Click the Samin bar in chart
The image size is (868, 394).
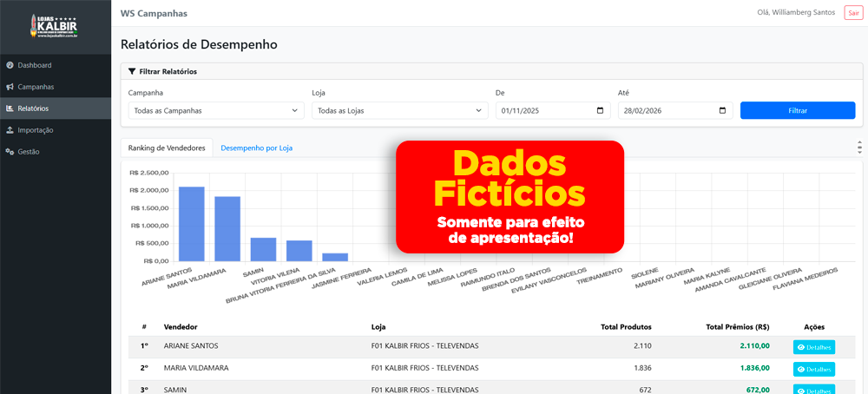pyautogui.click(x=263, y=250)
